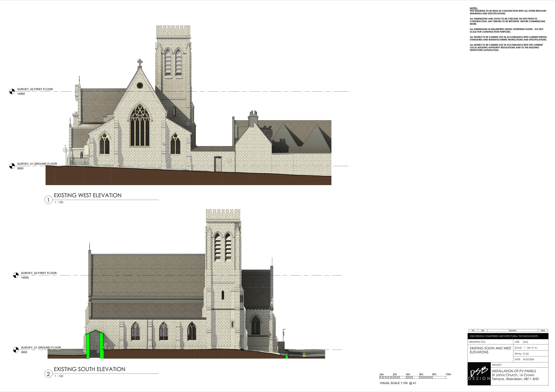Click the note about dimensions in millimetres
The image size is (555, 392).
point(506,30)
